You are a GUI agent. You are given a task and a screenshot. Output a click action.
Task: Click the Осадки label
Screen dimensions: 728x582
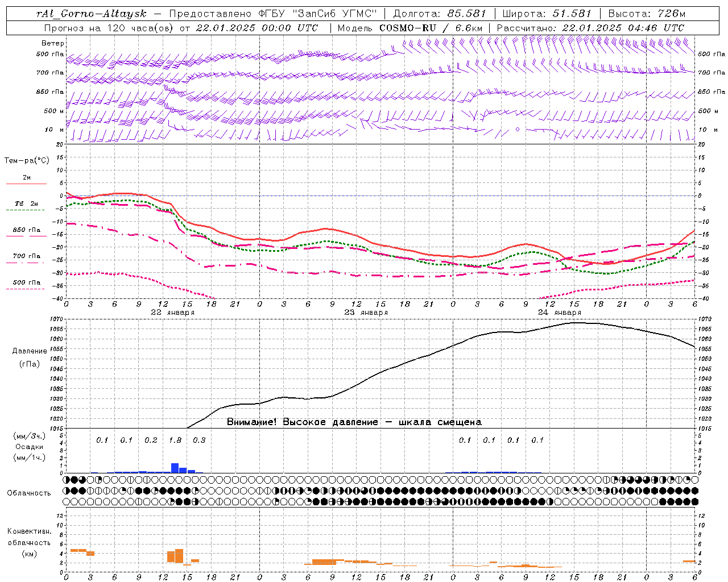tap(30, 447)
